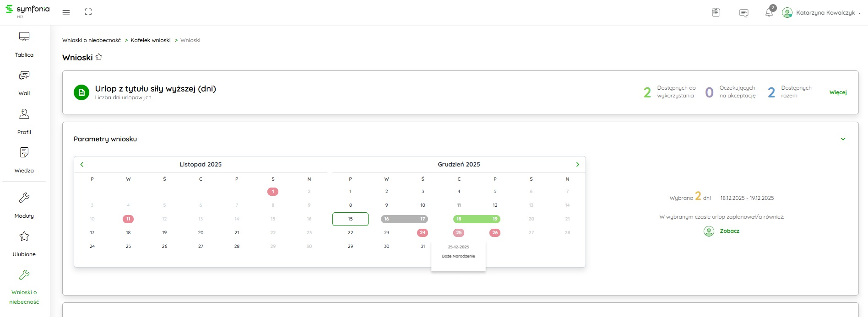Open Moduły in the sidebar
Screen dimensions: 868x317
point(24,205)
